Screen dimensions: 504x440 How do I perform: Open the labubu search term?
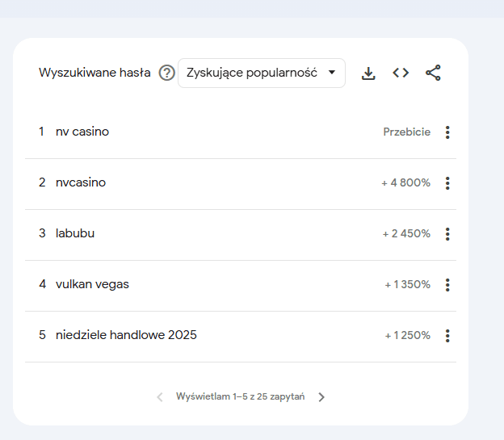[x=75, y=233]
